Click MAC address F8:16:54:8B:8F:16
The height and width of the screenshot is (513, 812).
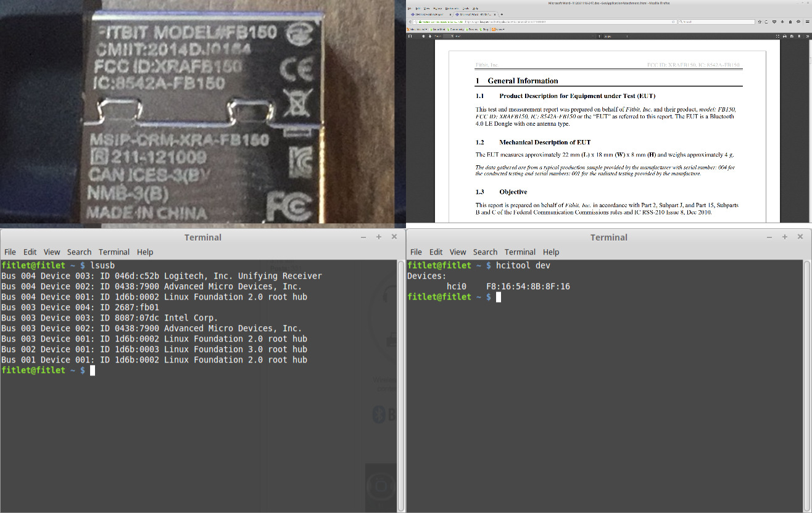(x=528, y=287)
